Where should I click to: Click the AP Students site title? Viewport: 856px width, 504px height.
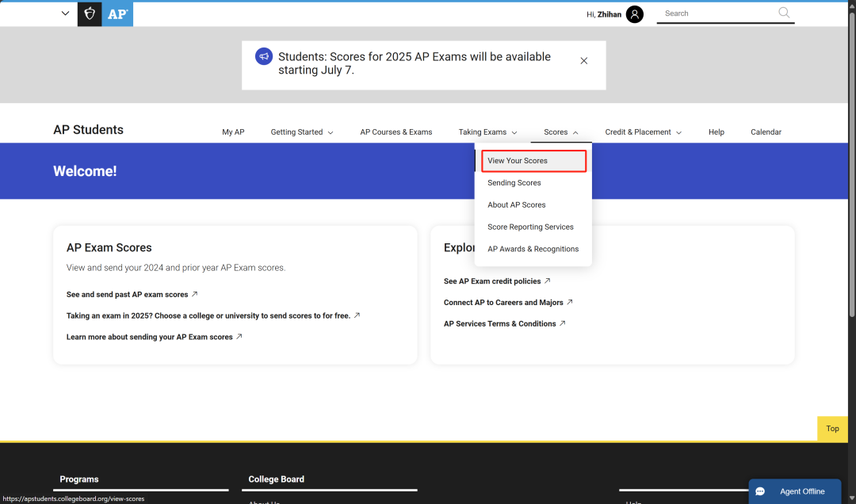pyautogui.click(x=89, y=130)
